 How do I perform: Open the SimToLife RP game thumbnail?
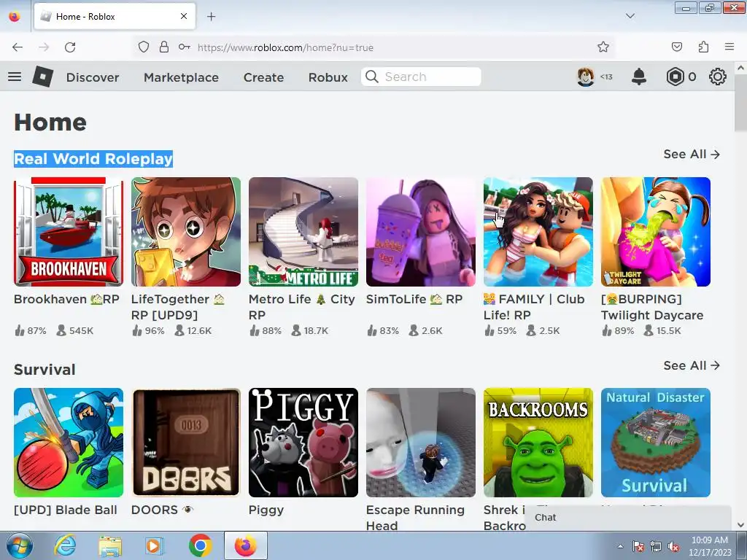coord(421,232)
